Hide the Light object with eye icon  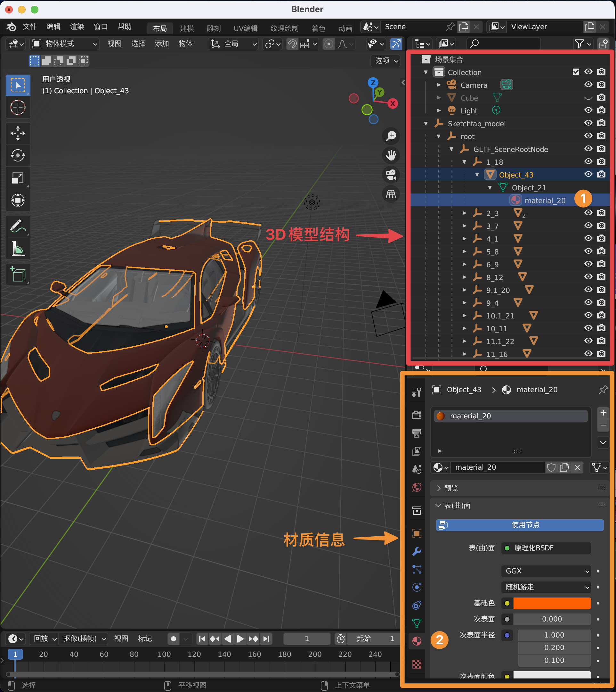(588, 111)
